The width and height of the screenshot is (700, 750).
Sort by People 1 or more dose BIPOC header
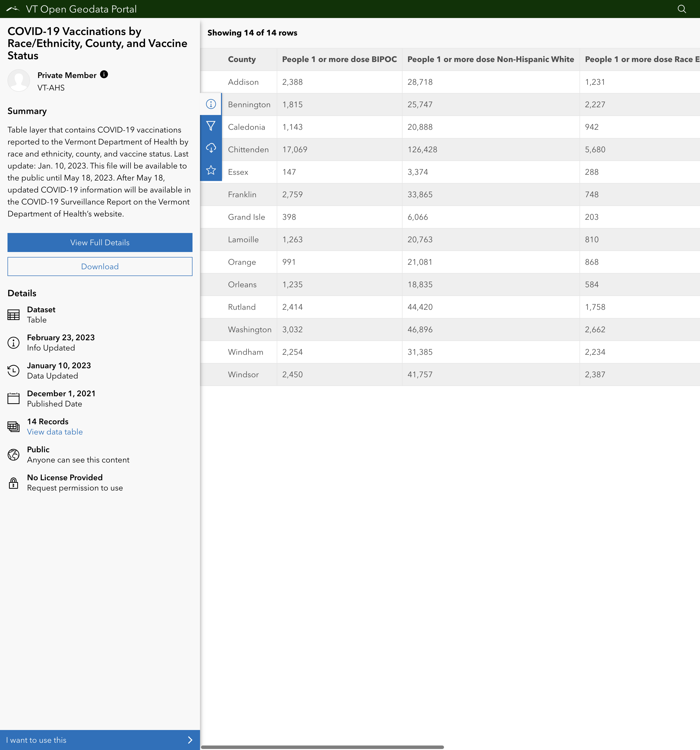coord(339,59)
